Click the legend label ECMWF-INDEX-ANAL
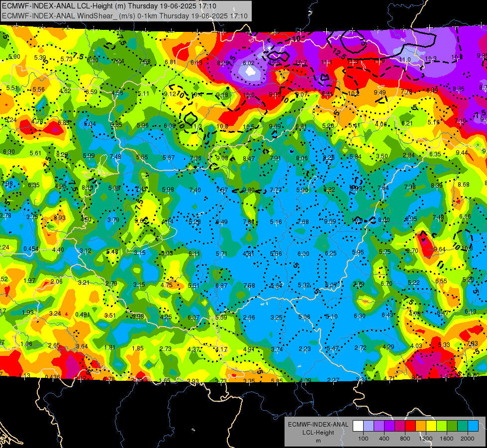Image resolution: width=487 pixels, height=448 pixels. pos(318,425)
